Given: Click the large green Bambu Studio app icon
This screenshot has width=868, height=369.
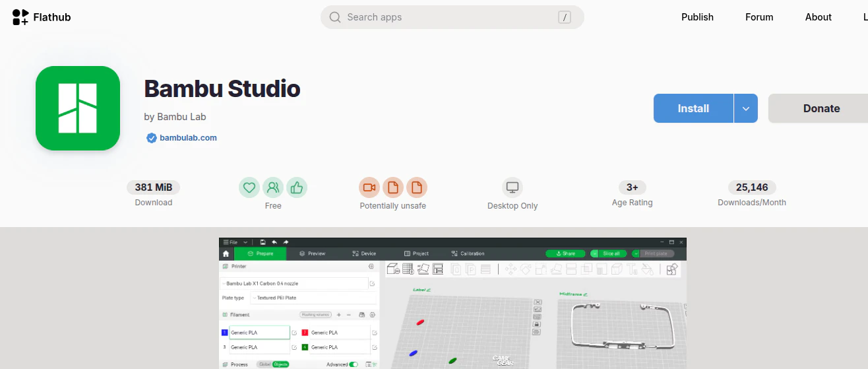Looking at the screenshot, I should pyautogui.click(x=78, y=108).
